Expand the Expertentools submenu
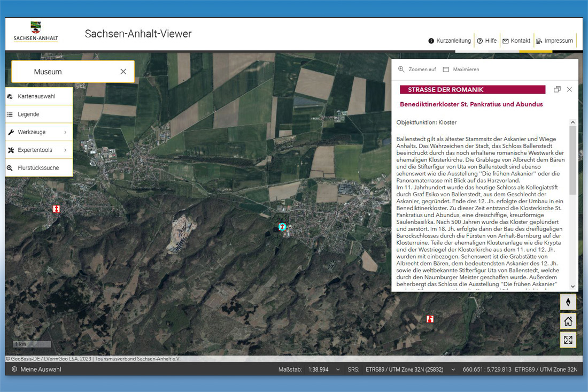The height and width of the screenshot is (392, 588). click(39, 150)
